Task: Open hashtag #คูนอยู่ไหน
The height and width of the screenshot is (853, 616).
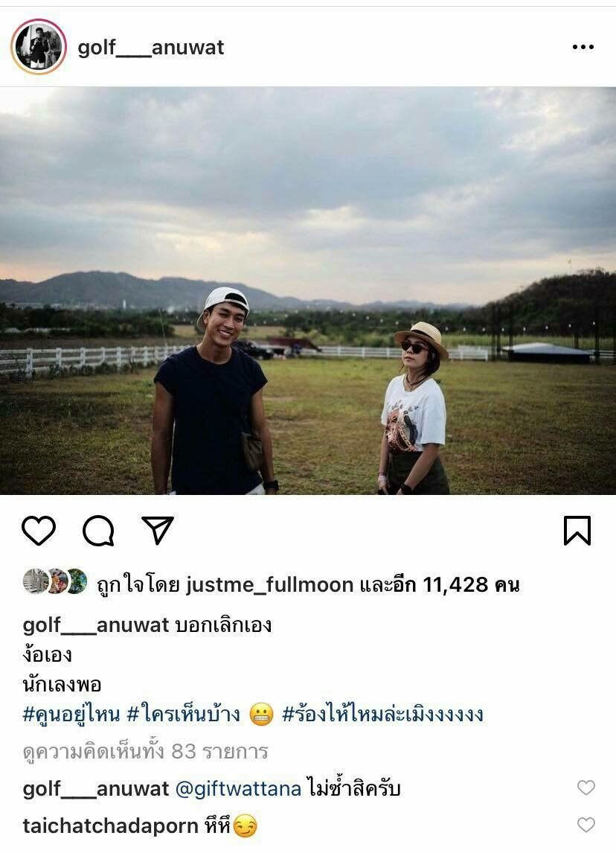Action: pyautogui.click(x=71, y=715)
